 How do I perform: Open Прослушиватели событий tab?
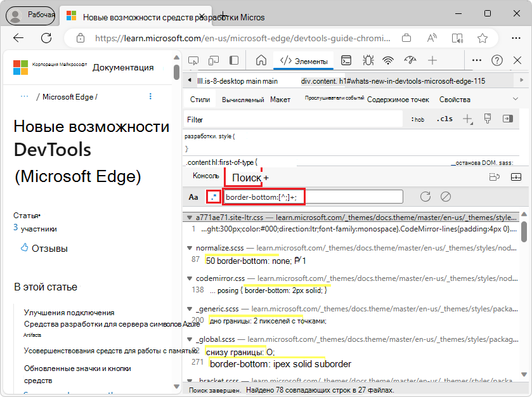(x=334, y=98)
